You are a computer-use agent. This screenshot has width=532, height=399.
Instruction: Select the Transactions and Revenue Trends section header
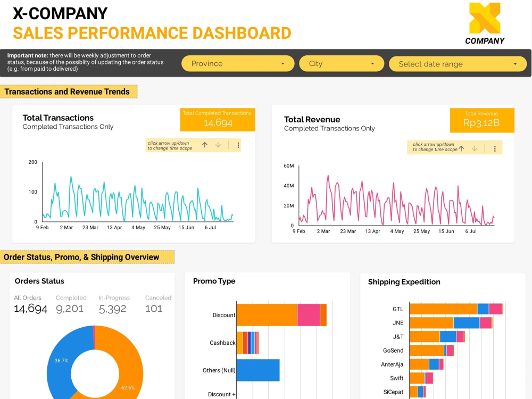69,92
